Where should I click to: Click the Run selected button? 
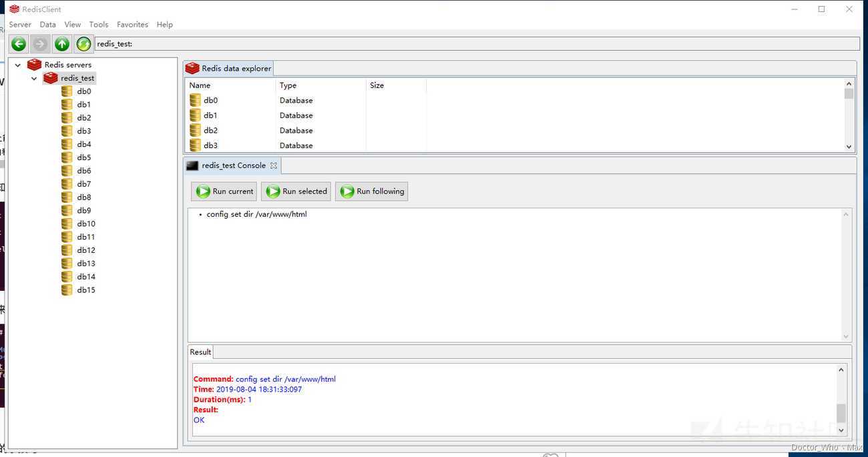pyautogui.click(x=296, y=191)
